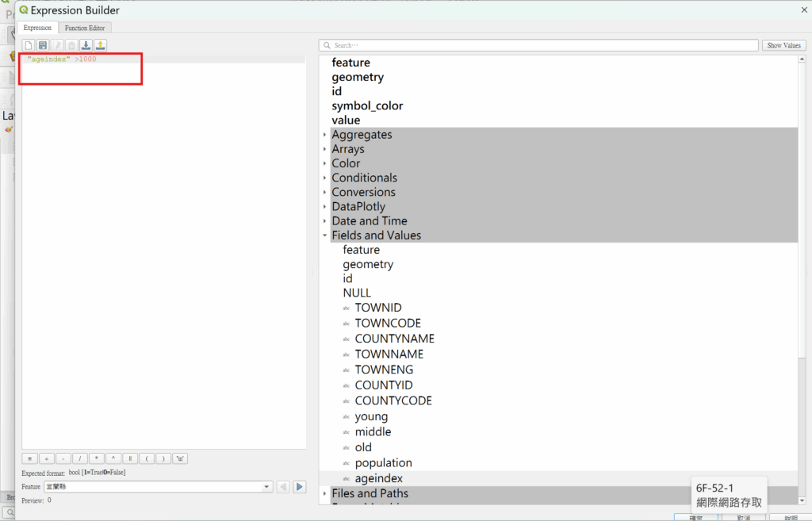Viewport: 812px width, 521px height.
Task: Expand the Conversions group
Action: pyautogui.click(x=324, y=192)
